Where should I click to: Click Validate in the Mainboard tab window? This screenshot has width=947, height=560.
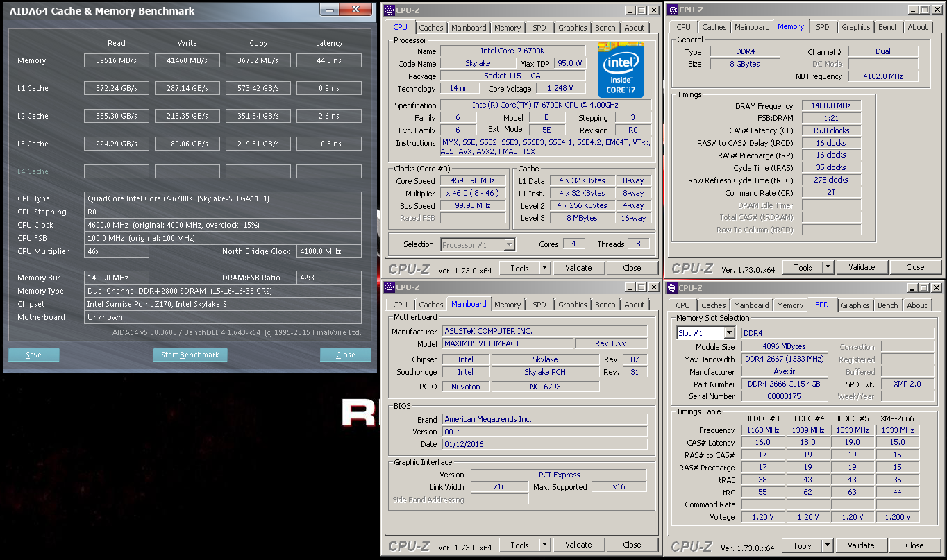578,545
